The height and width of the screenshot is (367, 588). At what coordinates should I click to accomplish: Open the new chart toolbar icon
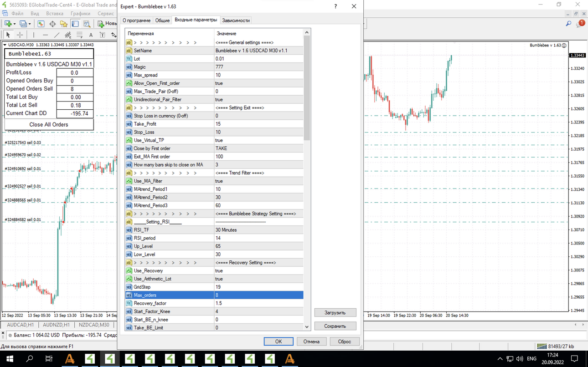8,24
